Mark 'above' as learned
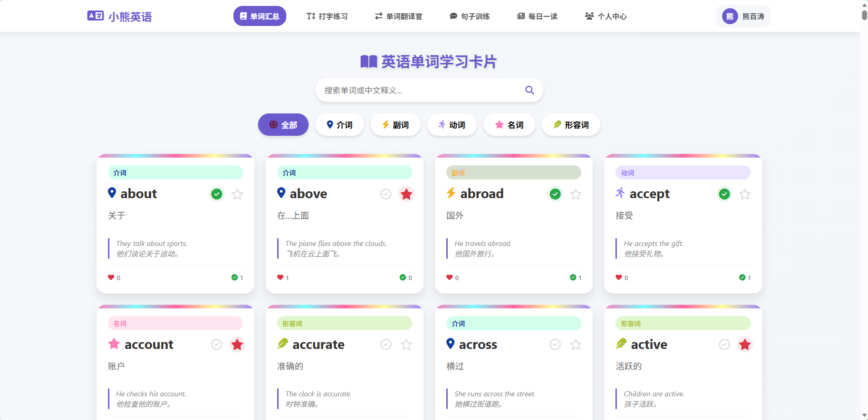Screen dimensions: 868x420 tap(386, 195)
